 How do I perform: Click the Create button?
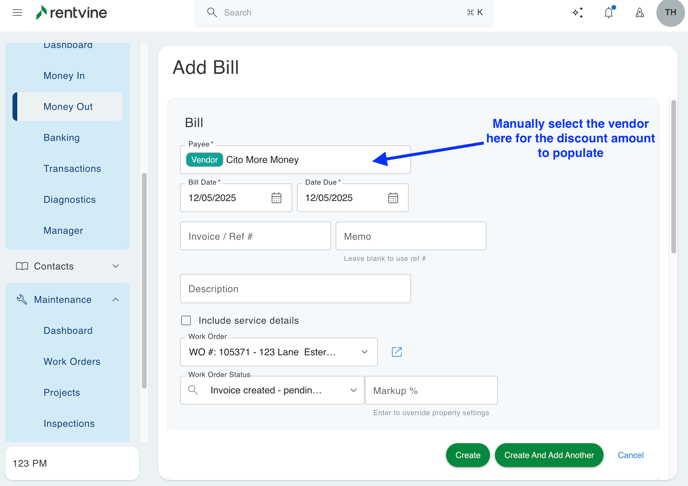pyautogui.click(x=467, y=455)
